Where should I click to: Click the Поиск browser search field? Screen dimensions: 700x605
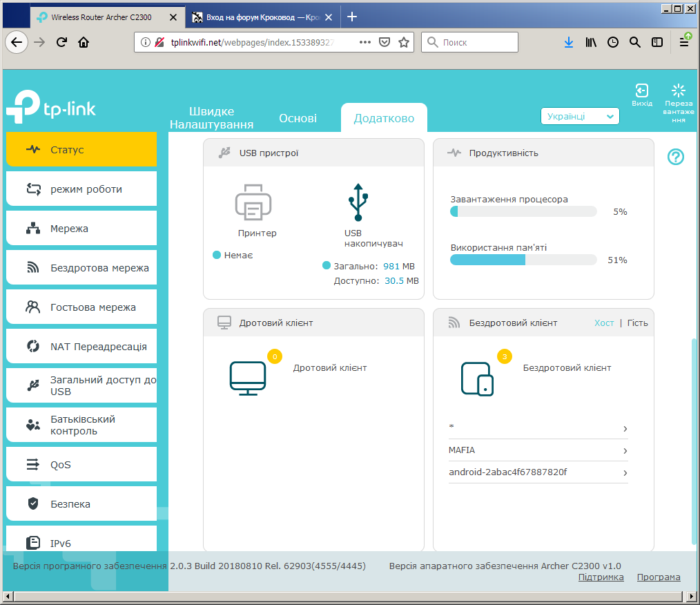(469, 42)
